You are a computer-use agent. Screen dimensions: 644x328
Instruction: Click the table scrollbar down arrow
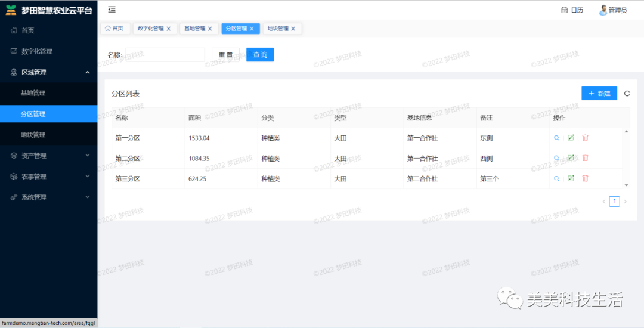[x=626, y=185]
